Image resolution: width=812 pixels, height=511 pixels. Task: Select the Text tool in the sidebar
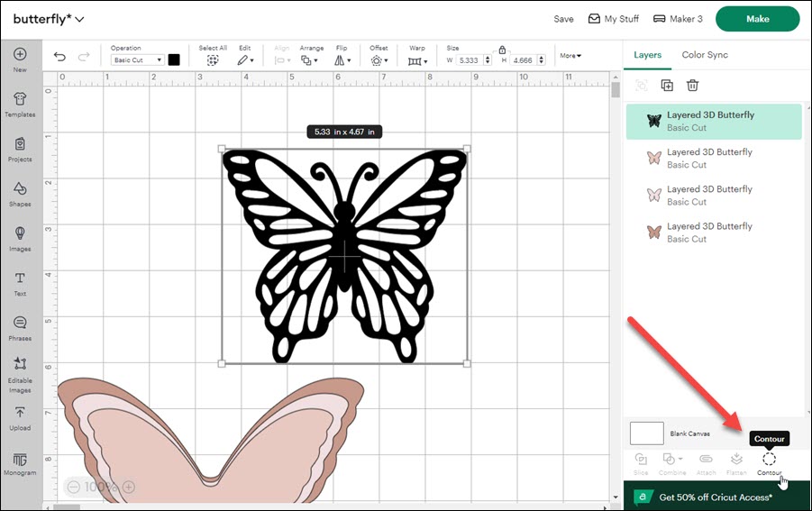20,283
